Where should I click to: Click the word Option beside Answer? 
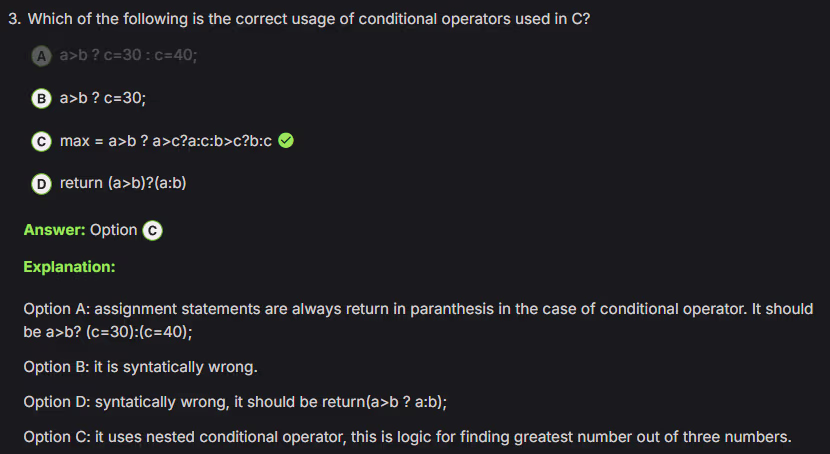[113, 230]
